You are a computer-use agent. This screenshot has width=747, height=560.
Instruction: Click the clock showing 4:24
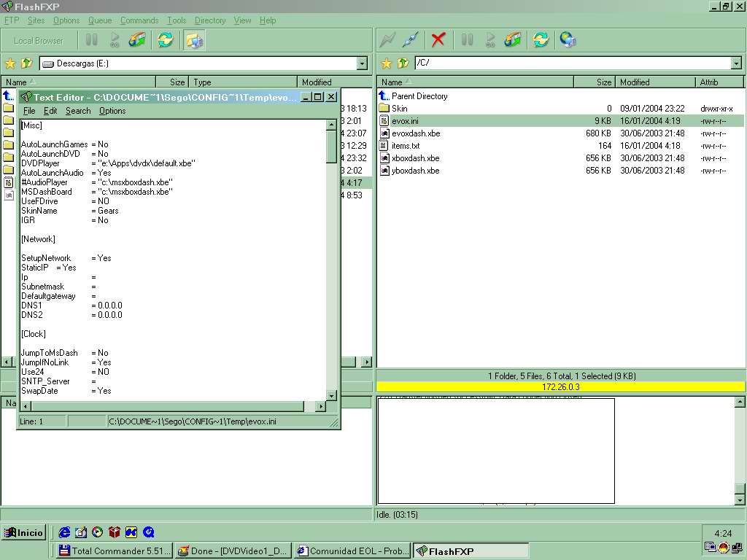tap(723, 533)
